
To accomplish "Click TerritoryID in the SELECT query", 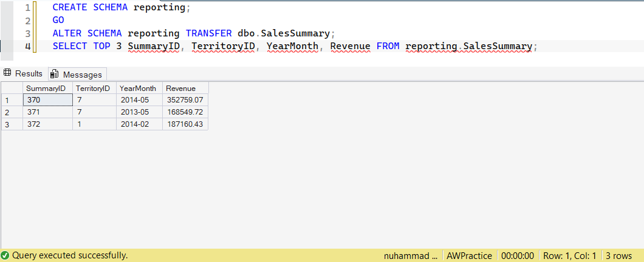I will pos(224,46).
